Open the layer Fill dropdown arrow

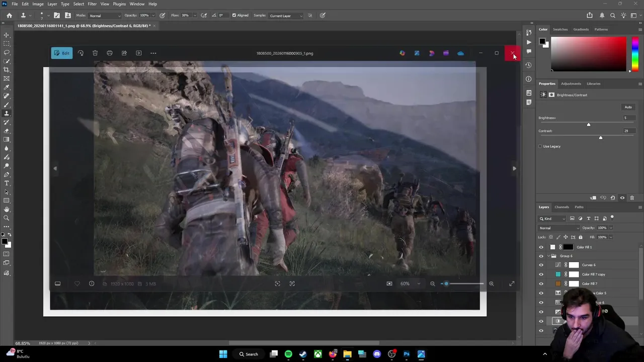click(x=611, y=237)
